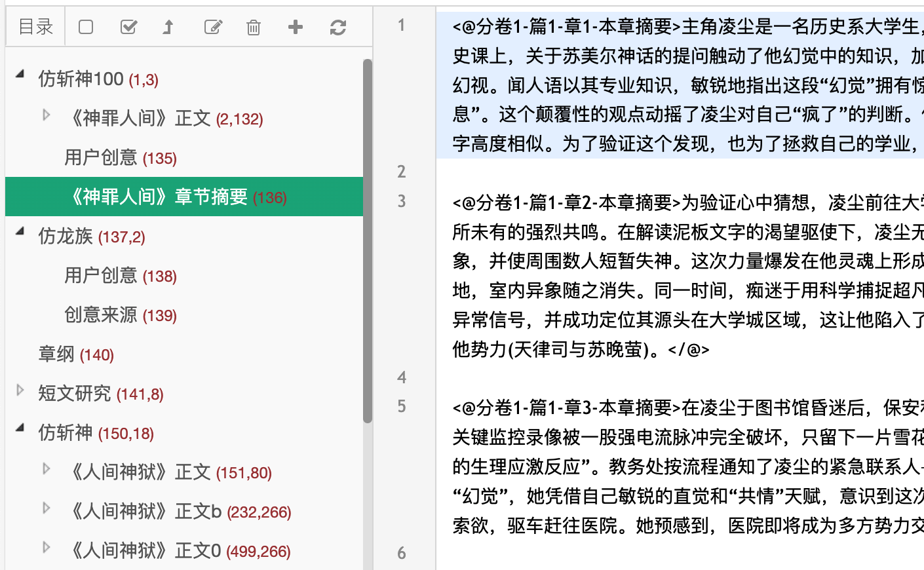
Task: Click the delete (trash) icon in the toolbar
Action: point(253,27)
